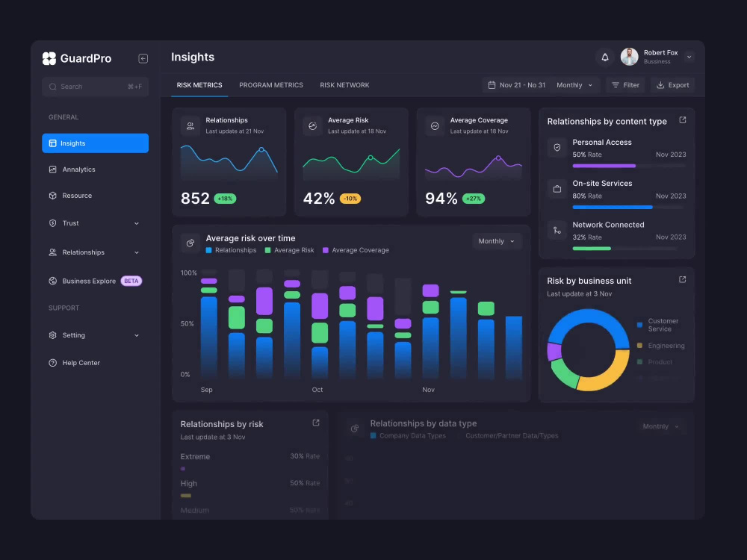Viewport: 747px width, 560px height.
Task: Toggle the Average Coverage legend entry
Action: click(x=356, y=250)
